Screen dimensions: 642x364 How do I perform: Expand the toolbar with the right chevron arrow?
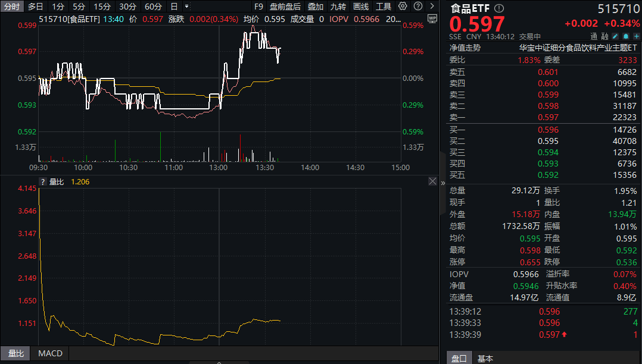point(432,7)
